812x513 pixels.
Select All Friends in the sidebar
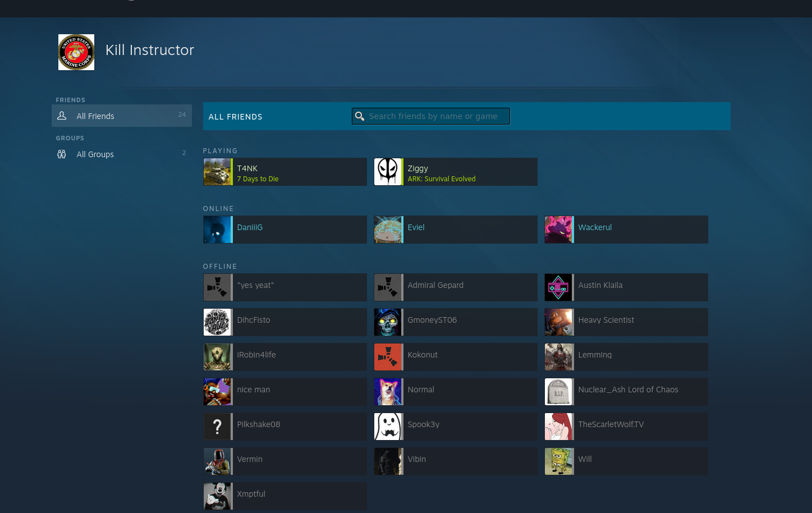pyautogui.click(x=122, y=116)
